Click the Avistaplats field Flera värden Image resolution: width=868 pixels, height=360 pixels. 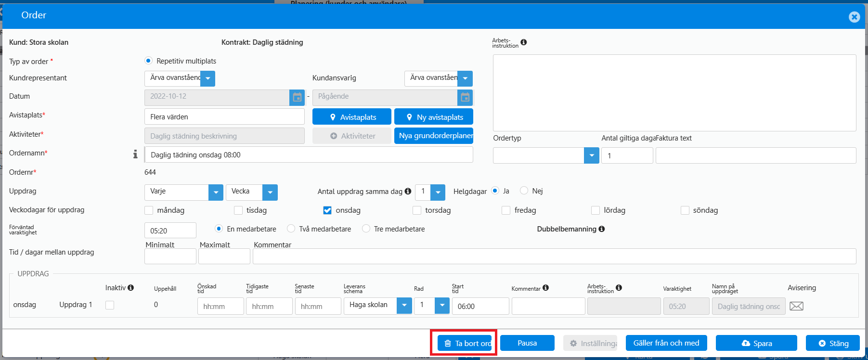(224, 116)
